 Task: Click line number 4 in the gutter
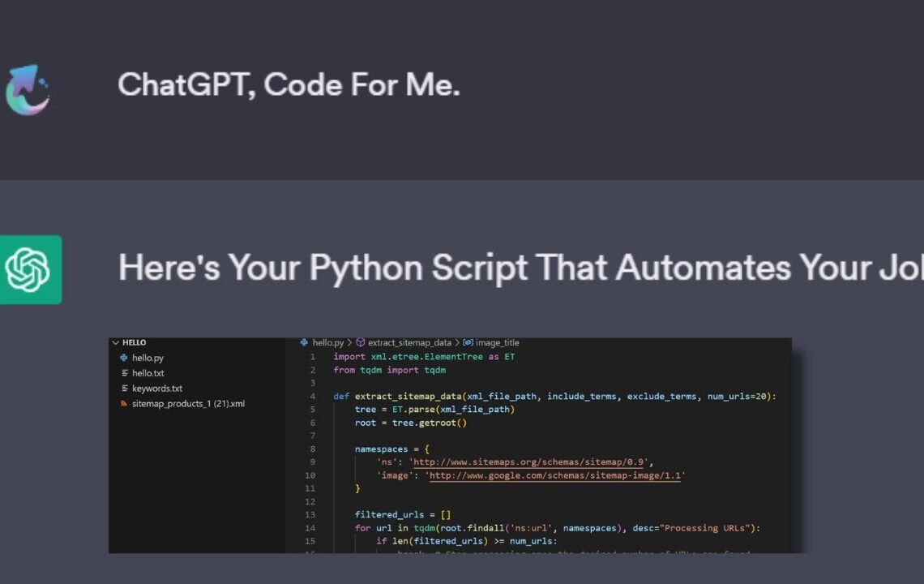(313, 397)
